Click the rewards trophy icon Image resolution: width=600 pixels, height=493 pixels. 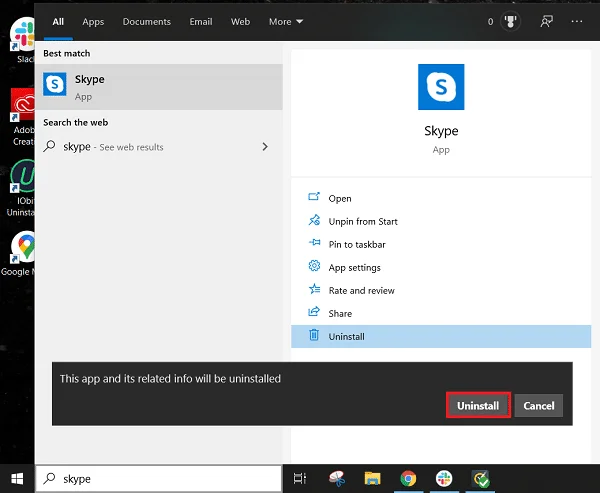coord(510,21)
